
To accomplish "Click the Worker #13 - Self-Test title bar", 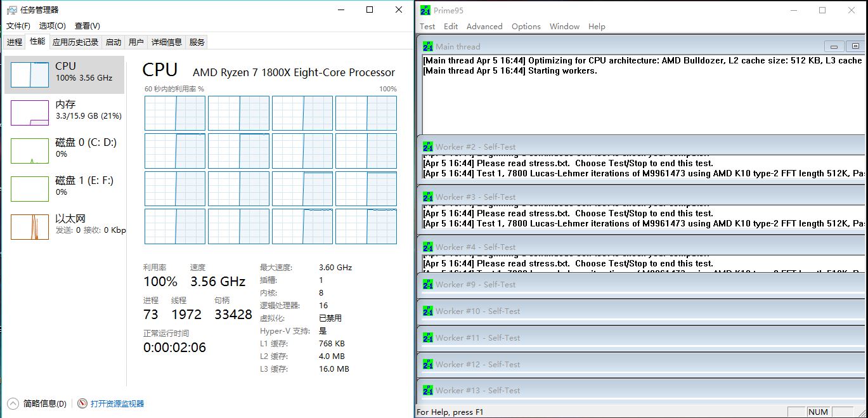I will [x=641, y=390].
